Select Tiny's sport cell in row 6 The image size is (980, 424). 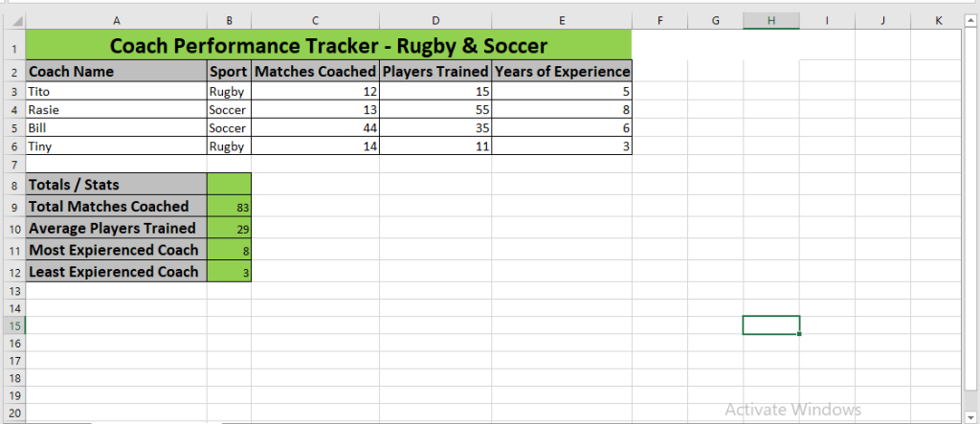point(229,146)
